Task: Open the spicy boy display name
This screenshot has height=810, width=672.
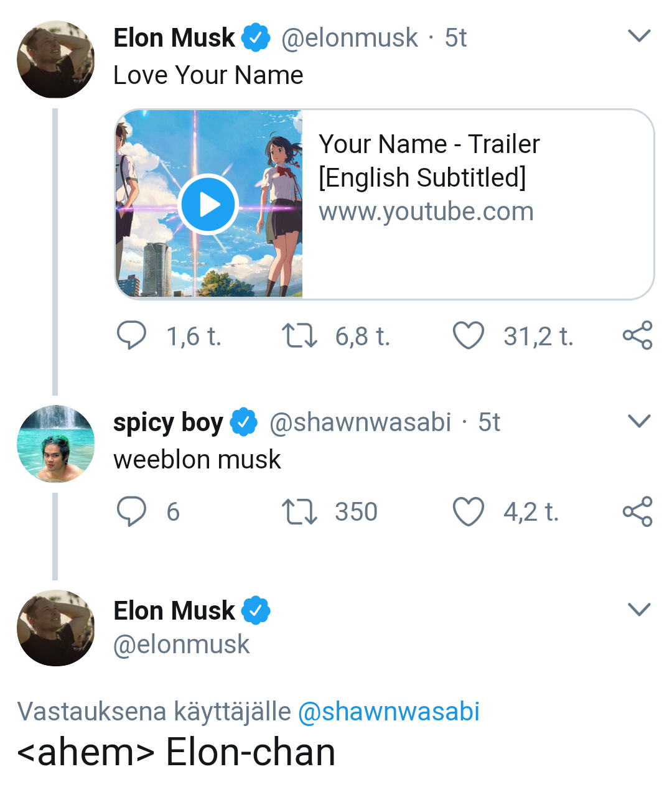Action: (x=168, y=422)
